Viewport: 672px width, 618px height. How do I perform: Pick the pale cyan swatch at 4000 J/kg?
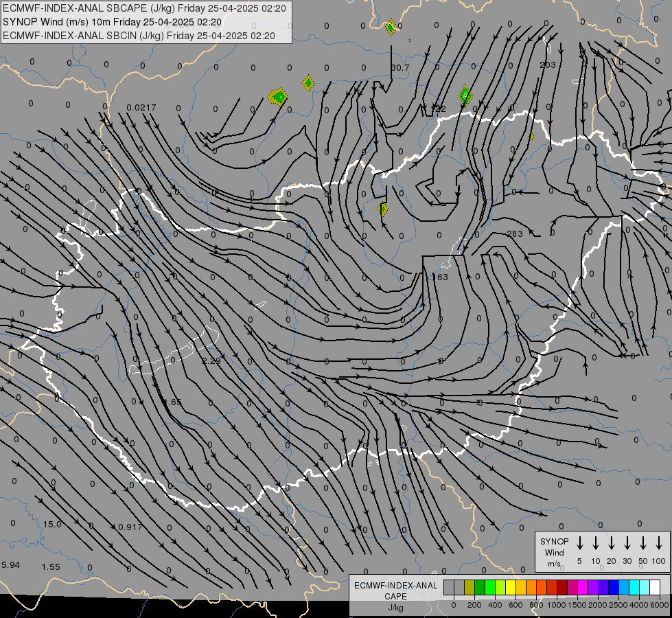(x=645, y=588)
